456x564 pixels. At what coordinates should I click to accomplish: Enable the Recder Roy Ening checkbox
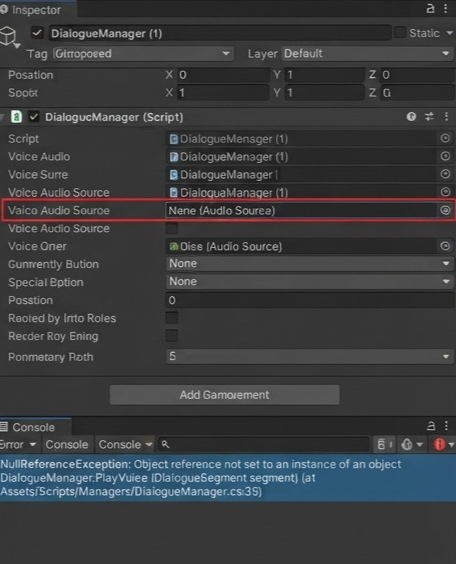pyautogui.click(x=172, y=336)
